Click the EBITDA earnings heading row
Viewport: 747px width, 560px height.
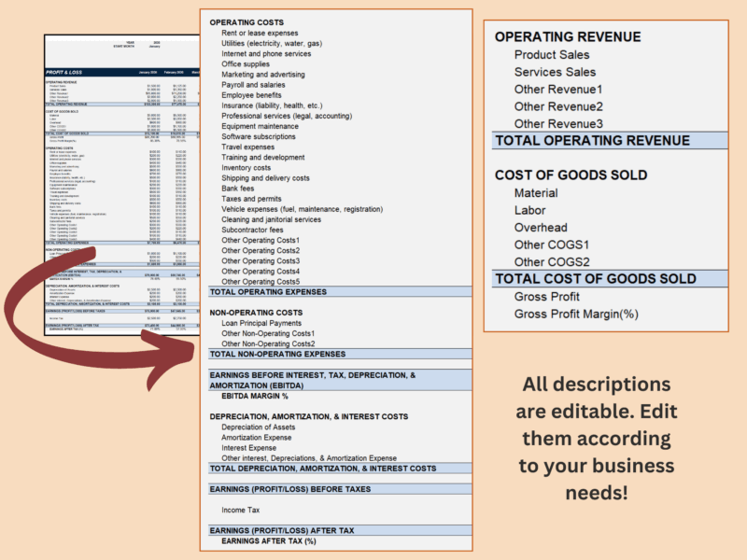(x=340, y=380)
